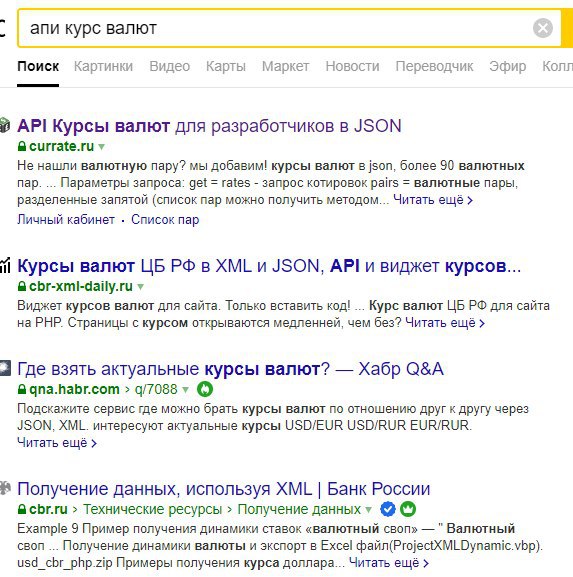Select the Поиск tab

tap(38, 67)
